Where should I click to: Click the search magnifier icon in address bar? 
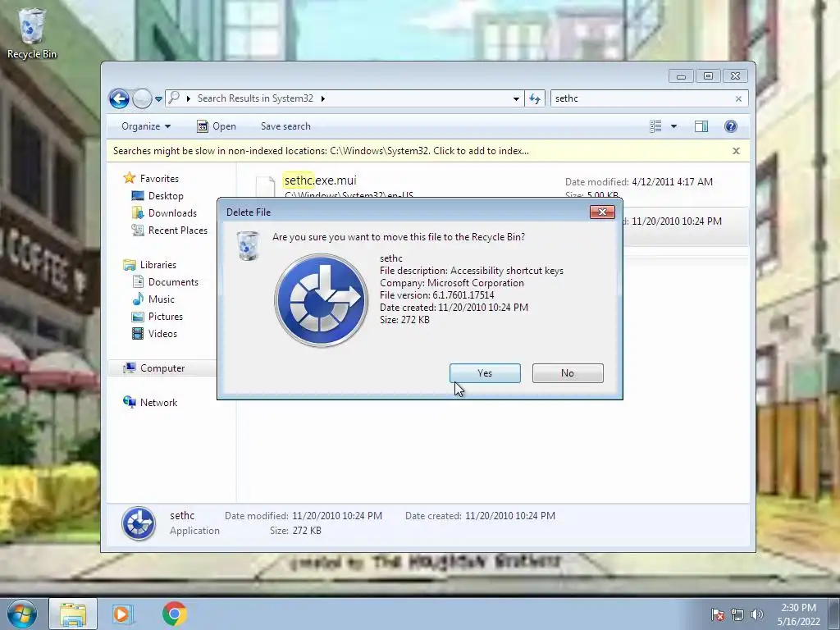(x=174, y=98)
